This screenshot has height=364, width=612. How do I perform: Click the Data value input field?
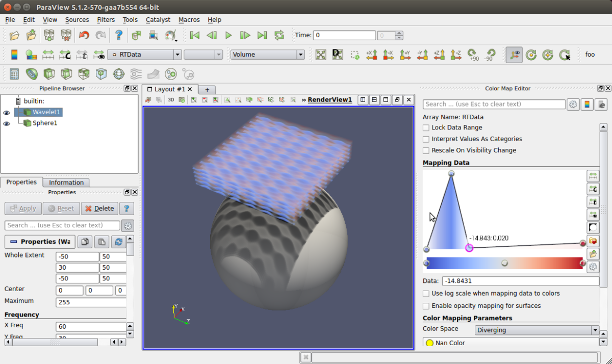[520, 281]
